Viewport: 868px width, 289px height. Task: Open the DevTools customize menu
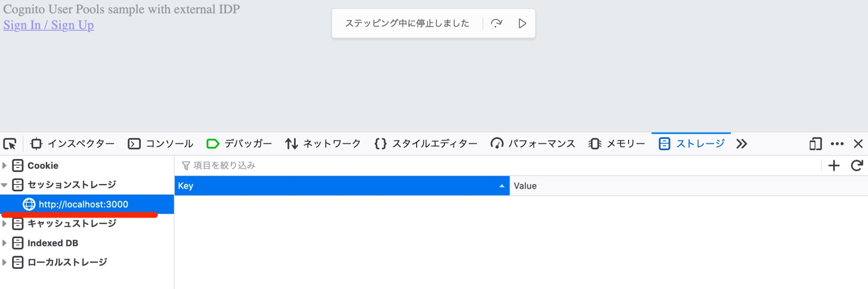point(837,144)
